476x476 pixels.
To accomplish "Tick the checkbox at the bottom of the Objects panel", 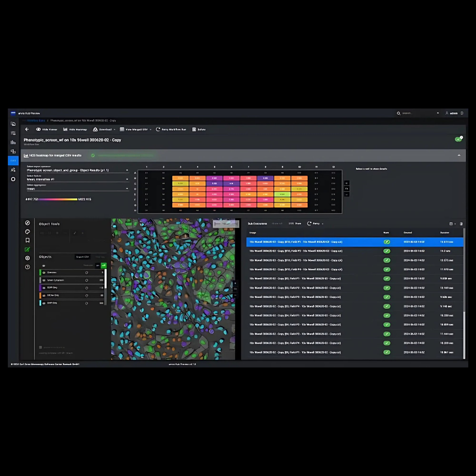I will [x=41, y=347].
